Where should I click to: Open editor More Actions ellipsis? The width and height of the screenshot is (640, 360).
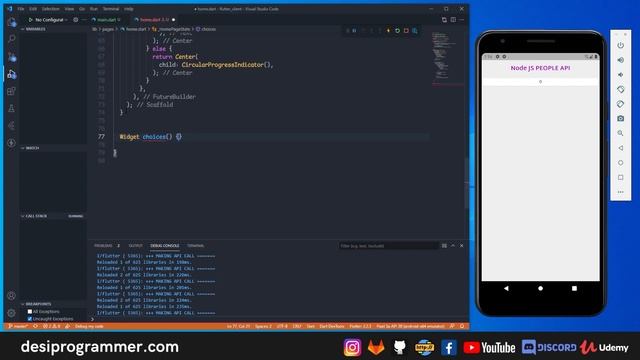pos(462,20)
